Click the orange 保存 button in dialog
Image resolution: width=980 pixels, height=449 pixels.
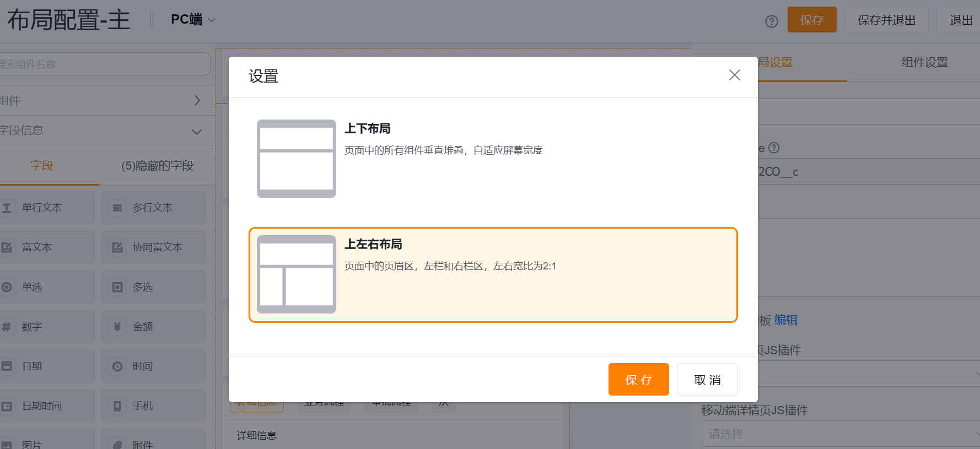[638, 380]
